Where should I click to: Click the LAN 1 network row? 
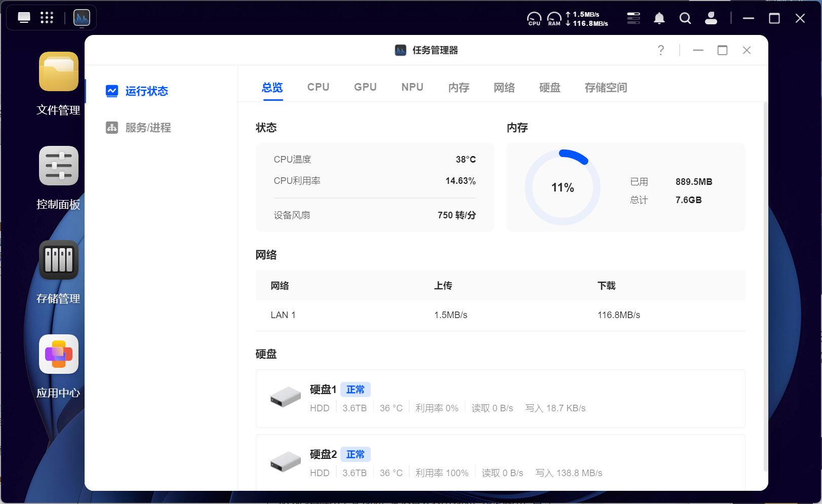click(500, 315)
